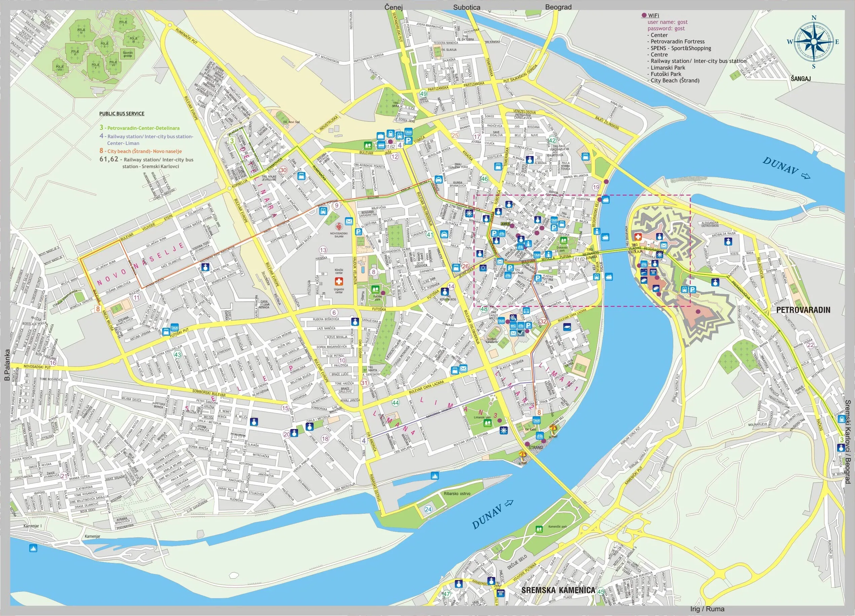The height and width of the screenshot is (616, 855).
Task: Click the 'password: gost' legend text
Action: click(x=666, y=28)
